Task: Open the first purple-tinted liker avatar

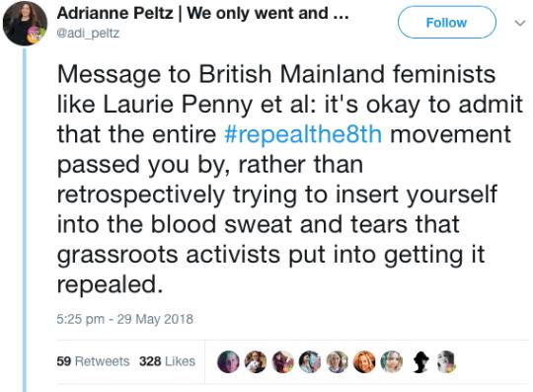Action: [x=228, y=361]
